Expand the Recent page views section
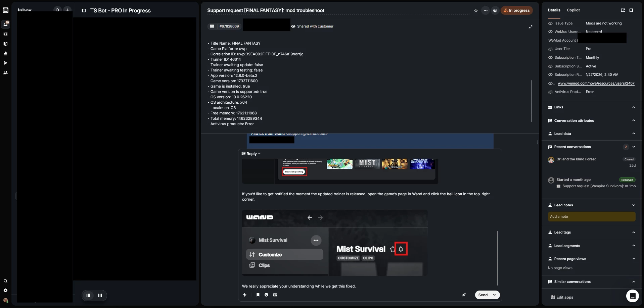This screenshot has height=308, width=644. 634,259
